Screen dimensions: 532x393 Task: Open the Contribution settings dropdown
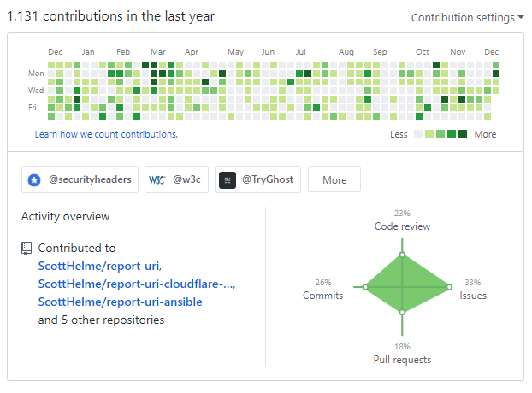(x=467, y=17)
